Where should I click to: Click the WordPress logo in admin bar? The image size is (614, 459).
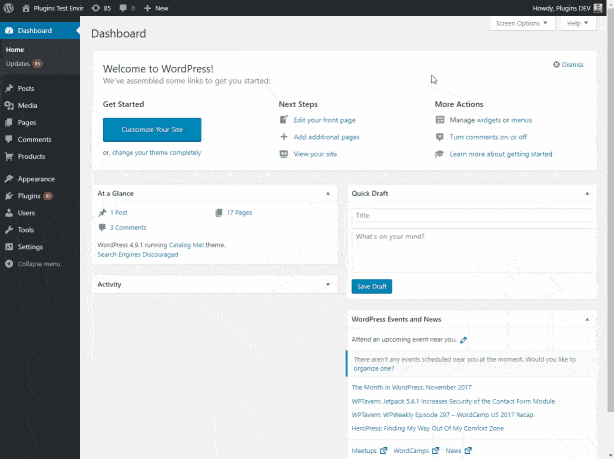(x=9, y=8)
